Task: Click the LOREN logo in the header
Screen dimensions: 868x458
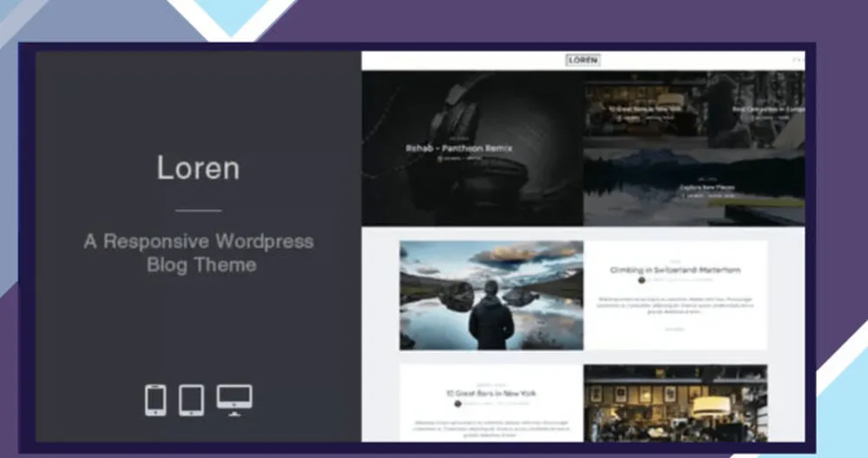Action: [x=582, y=60]
